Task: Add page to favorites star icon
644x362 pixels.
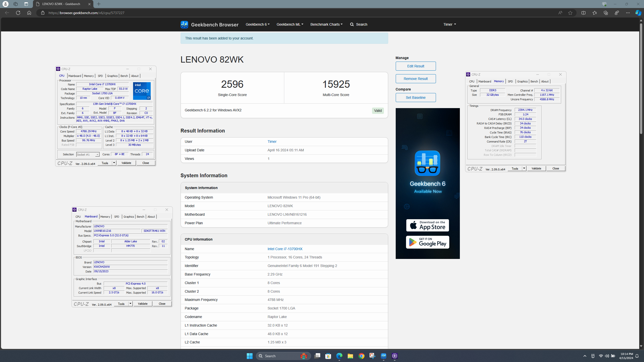Action: click(x=570, y=13)
